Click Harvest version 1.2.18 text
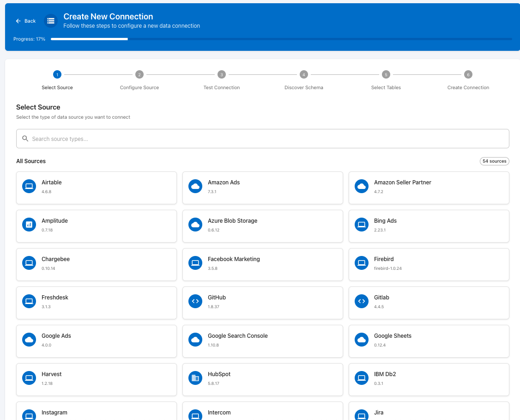This screenshot has width=520, height=420. coord(47,383)
